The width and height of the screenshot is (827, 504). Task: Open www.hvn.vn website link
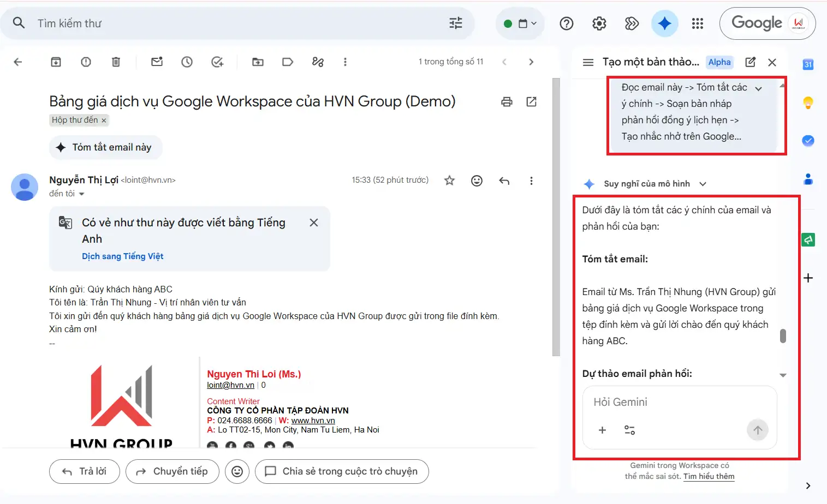click(x=313, y=421)
